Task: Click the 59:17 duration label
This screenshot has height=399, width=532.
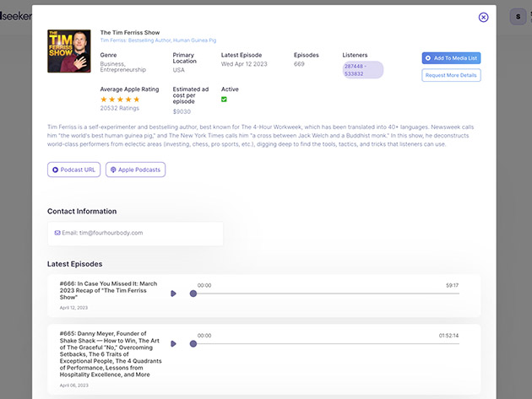Action: tap(452, 285)
